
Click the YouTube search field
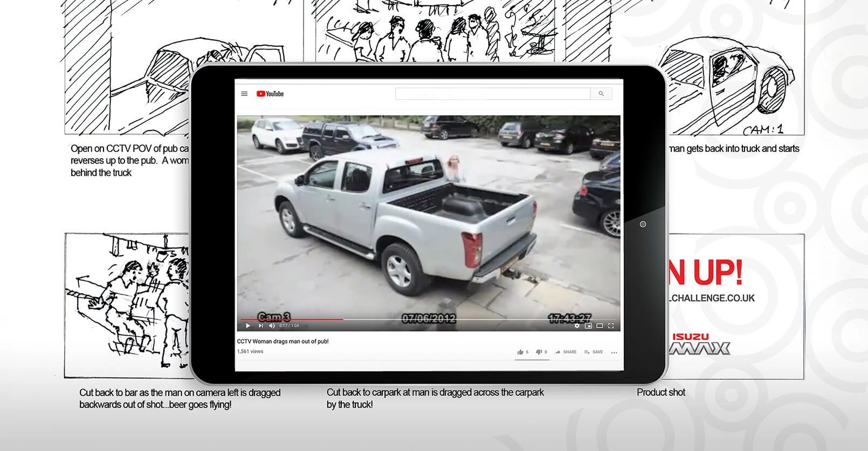[493, 94]
